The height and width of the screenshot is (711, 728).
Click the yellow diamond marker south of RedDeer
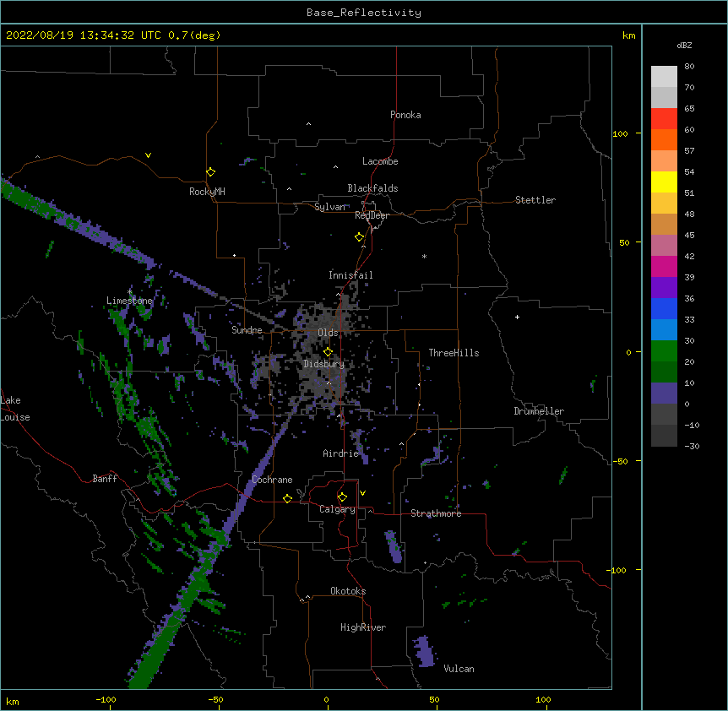360,237
